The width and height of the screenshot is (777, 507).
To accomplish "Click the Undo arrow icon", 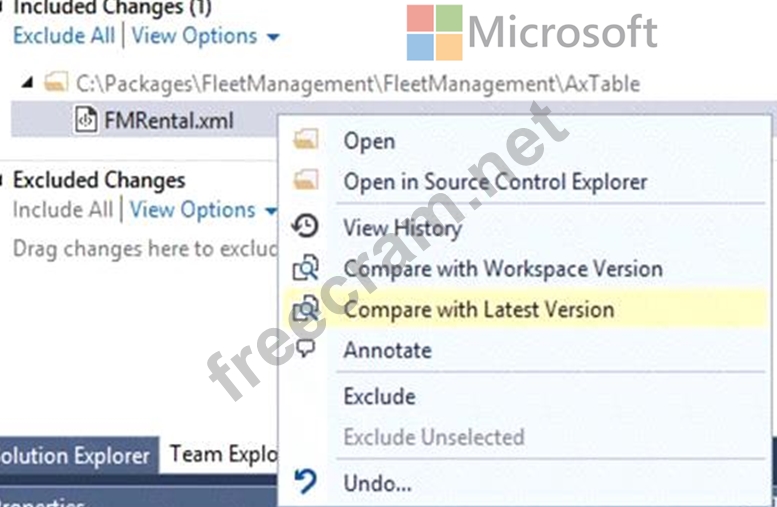I will tap(305, 481).
